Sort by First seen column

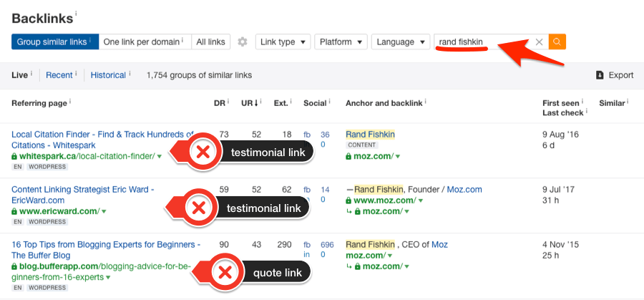pos(560,103)
